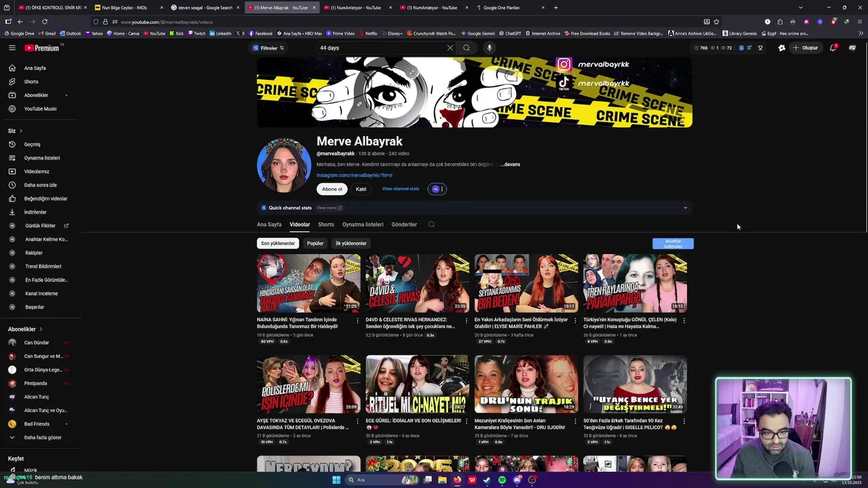Open Abonelikler in the sidebar
Viewport: 868px width, 488px height.
pos(36,96)
